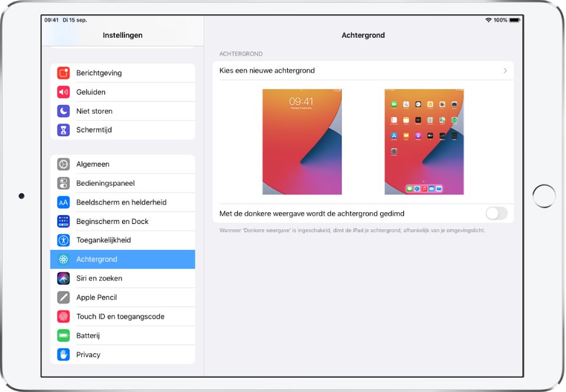Image resolution: width=566 pixels, height=392 pixels.
Task: Click the green Batterij icon
Action: point(64,335)
